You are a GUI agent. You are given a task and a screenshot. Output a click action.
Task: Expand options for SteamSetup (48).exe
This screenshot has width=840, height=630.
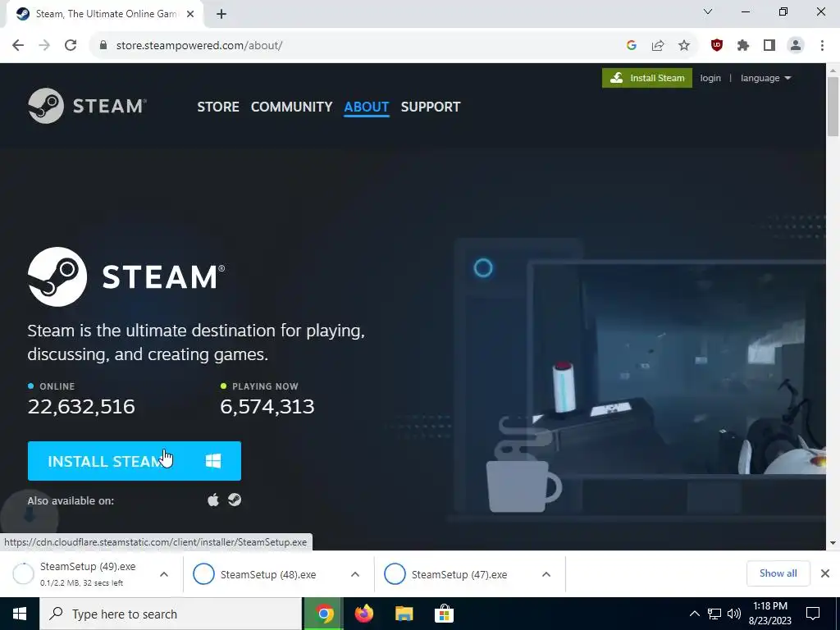354,574
